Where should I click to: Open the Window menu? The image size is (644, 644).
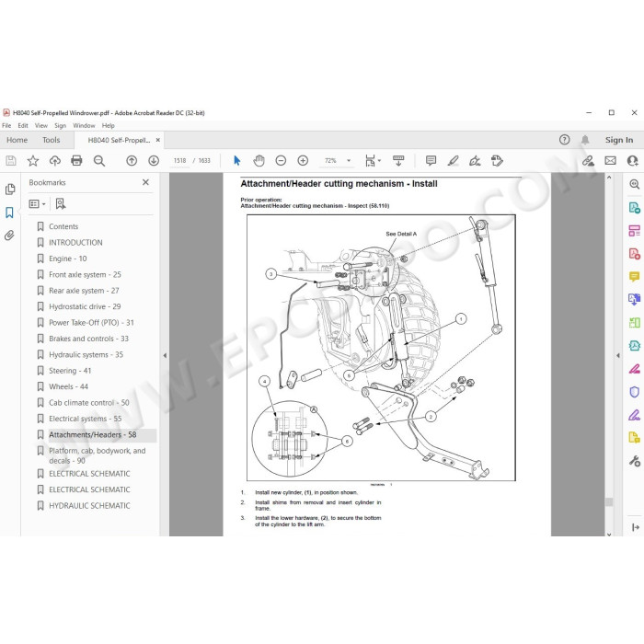click(x=84, y=126)
